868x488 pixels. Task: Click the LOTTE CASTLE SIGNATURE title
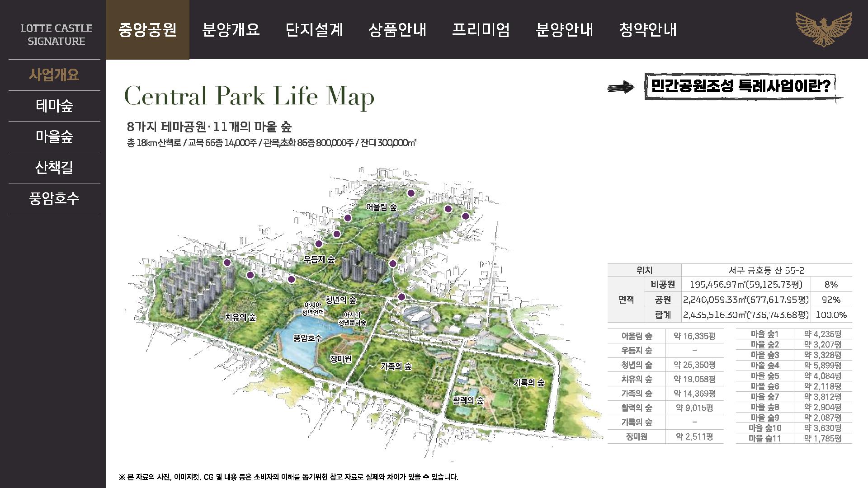click(x=56, y=34)
